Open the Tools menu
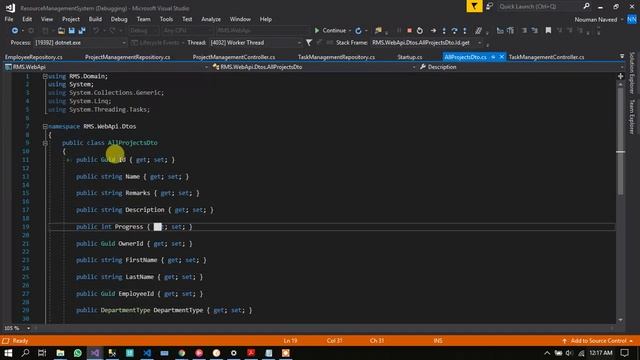 [x=166, y=19]
